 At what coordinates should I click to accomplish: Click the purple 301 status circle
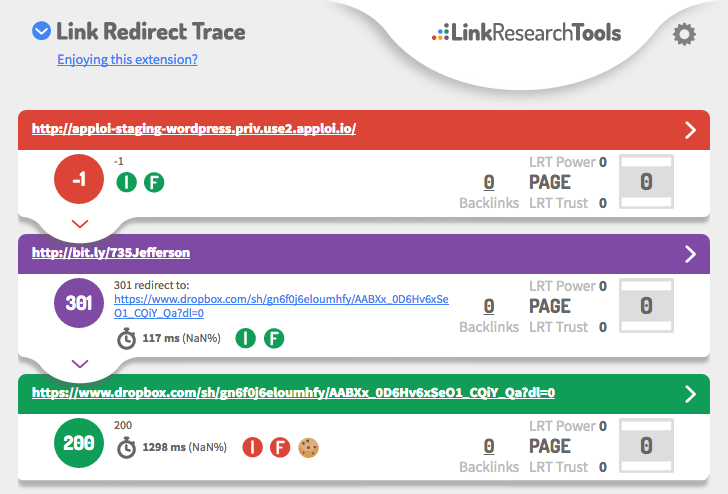click(x=79, y=303)
